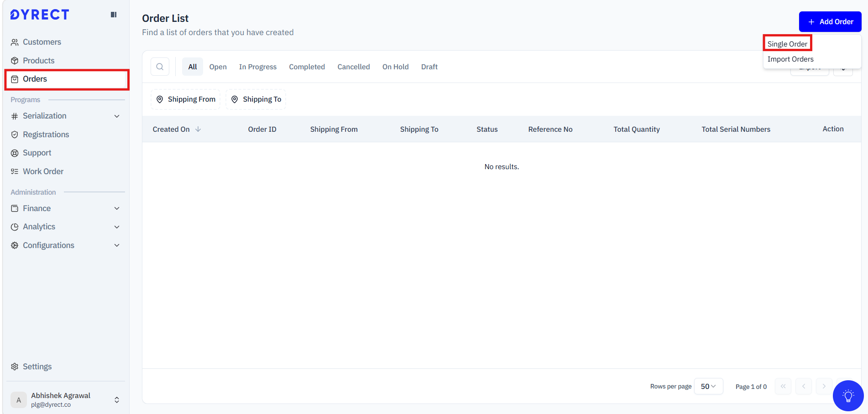868x414 pixels.
Task: Expand the Finance section
Action: [66, 208]
